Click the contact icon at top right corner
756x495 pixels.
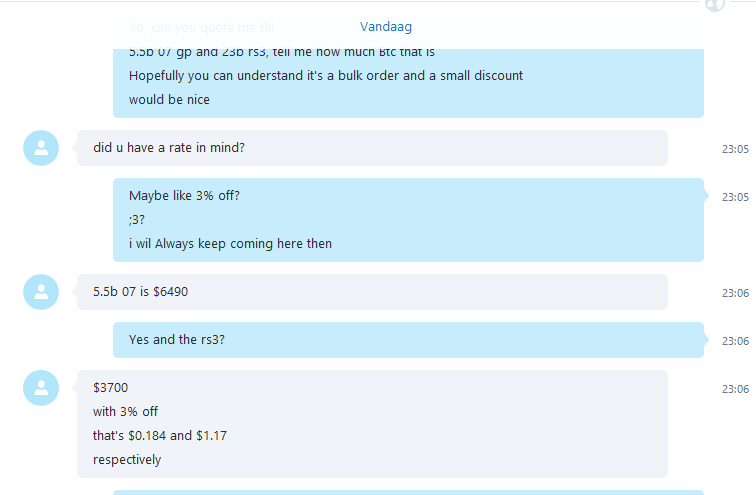point(715,5)
